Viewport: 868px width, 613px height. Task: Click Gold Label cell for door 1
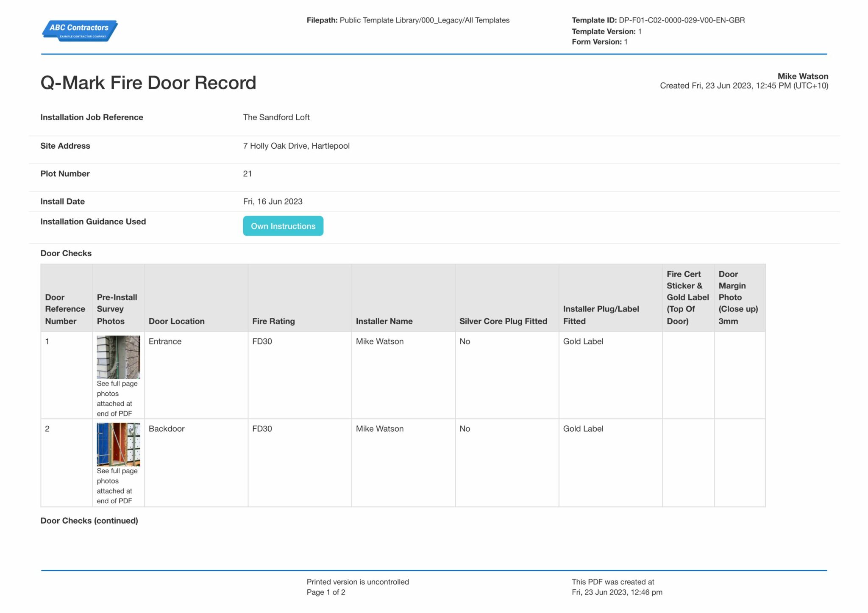pos(583,341)
